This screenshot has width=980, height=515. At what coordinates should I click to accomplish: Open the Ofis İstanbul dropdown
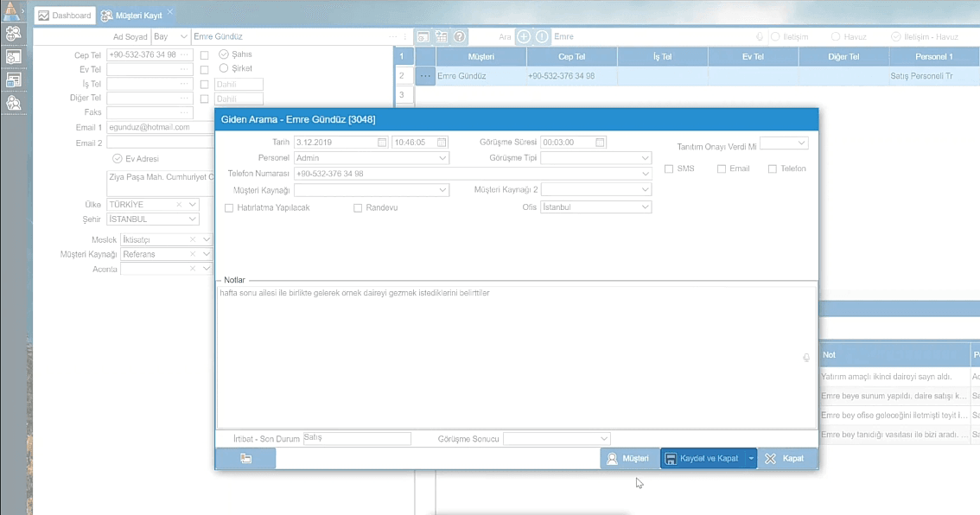[645, 207]
